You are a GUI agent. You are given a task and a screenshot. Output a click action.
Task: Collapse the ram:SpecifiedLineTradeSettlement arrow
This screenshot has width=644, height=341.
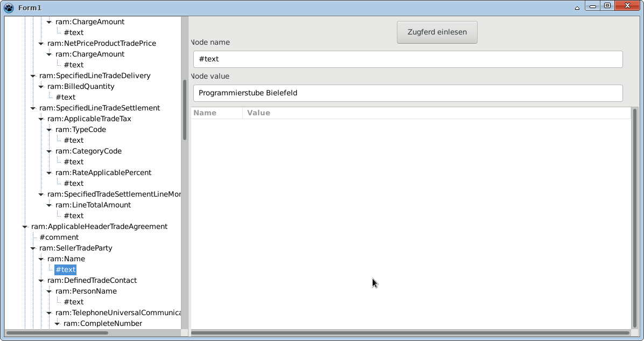tap(33, 108)
